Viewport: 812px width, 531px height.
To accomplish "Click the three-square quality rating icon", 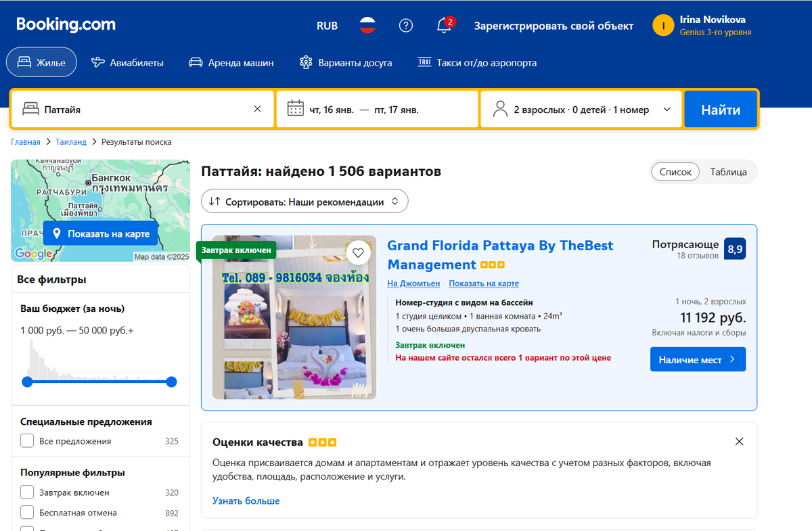I will 493,265.
